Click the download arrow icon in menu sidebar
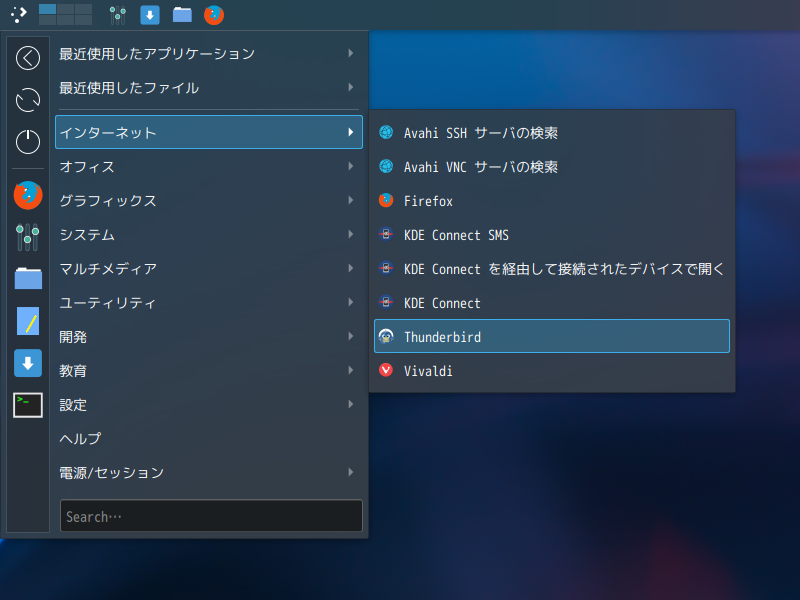The width and height of the screenshot is (800, 600). [x=28, y=363]
